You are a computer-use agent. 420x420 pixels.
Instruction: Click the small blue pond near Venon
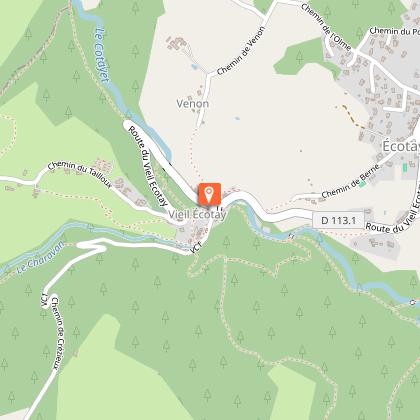tap(195, 67)
